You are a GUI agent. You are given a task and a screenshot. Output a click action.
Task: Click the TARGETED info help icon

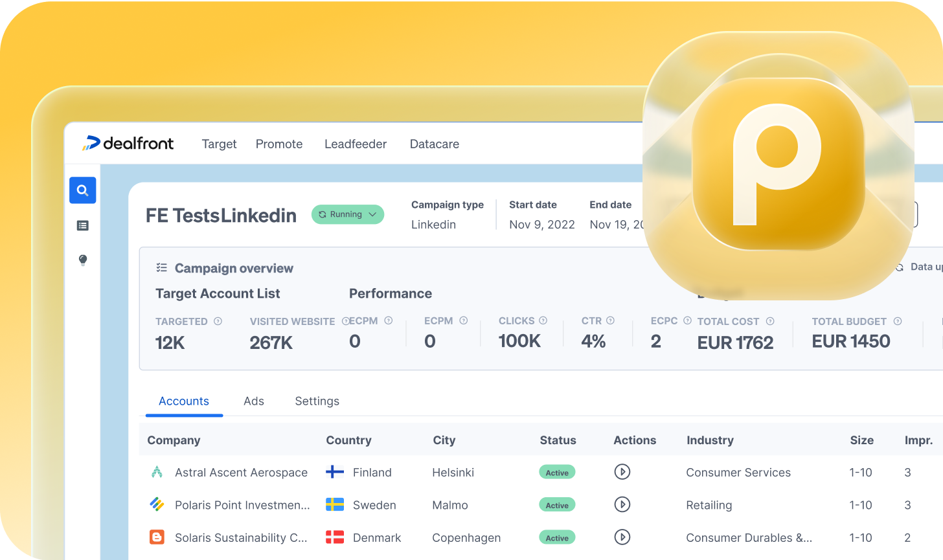[x=218, y=321]
